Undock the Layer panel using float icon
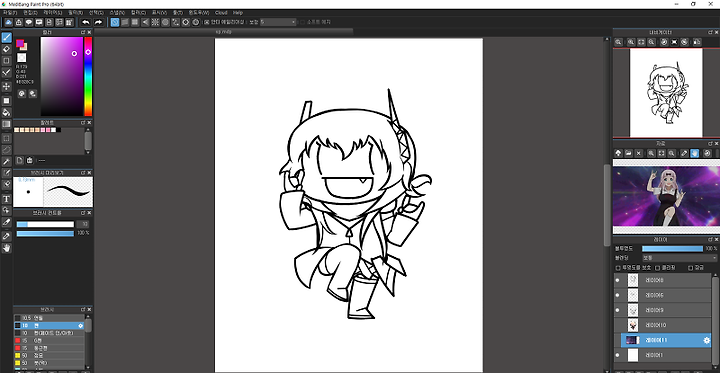The image size is (720, 373). [710, 240]
